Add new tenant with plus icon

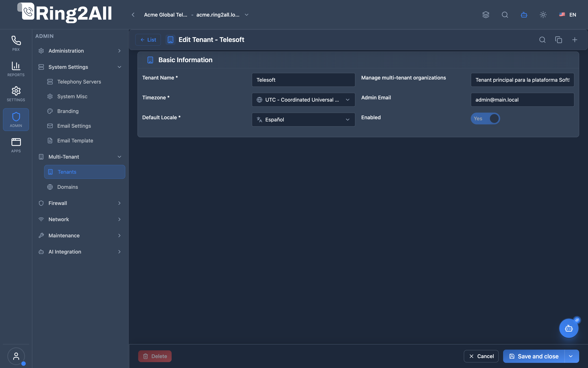575,40
